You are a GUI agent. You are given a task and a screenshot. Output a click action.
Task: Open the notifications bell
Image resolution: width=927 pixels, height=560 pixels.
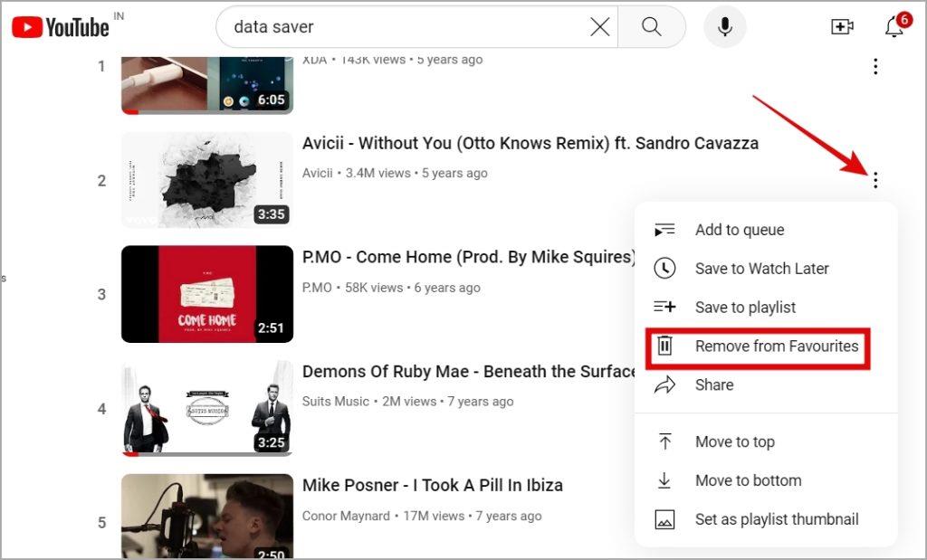click(894, 26)
